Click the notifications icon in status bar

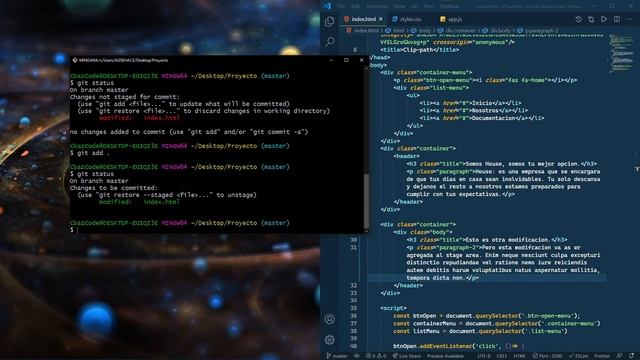tap(631, 356)
